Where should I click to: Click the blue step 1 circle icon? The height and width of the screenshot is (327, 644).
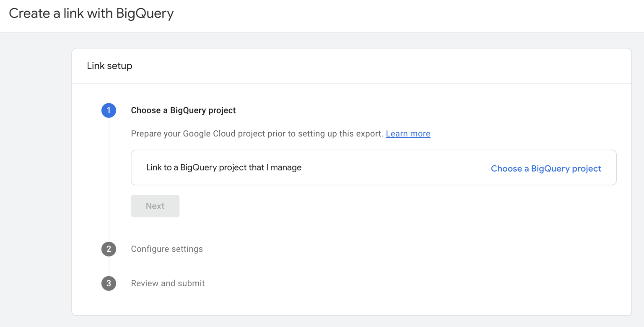109,110
